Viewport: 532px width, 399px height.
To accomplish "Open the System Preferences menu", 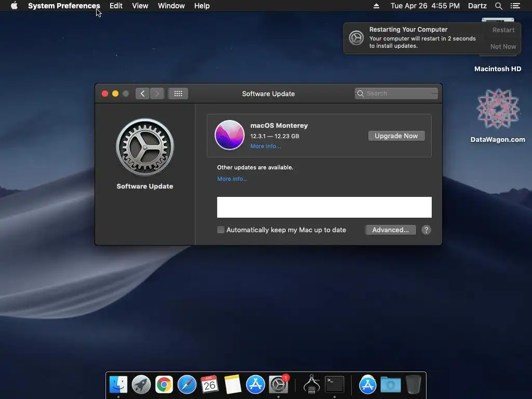I will pyautogui.click(x=64, y=6).
